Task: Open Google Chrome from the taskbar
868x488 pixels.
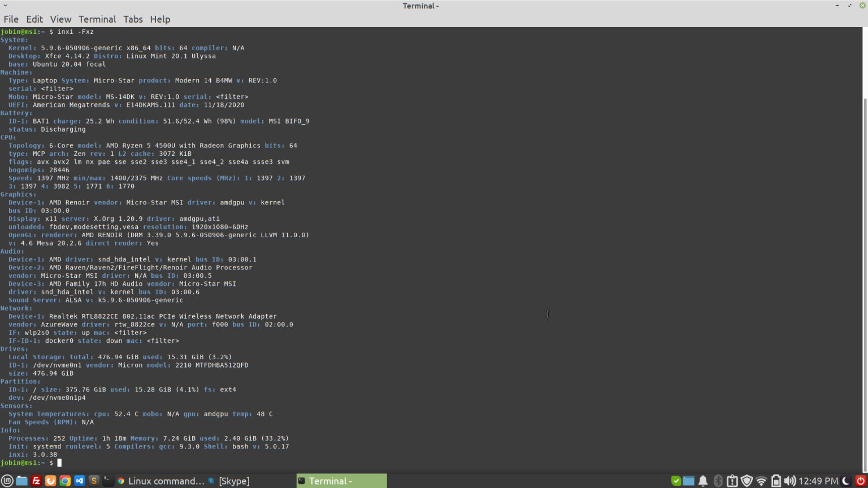Action: point(64,481)
